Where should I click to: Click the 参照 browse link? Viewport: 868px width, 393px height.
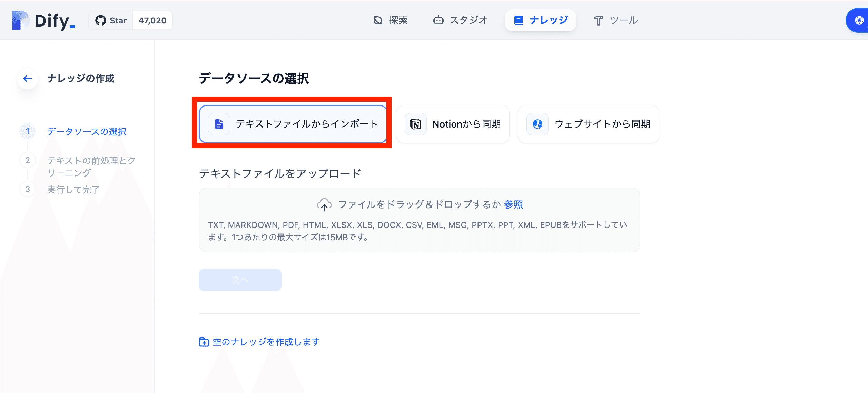(x=513, y=204)
